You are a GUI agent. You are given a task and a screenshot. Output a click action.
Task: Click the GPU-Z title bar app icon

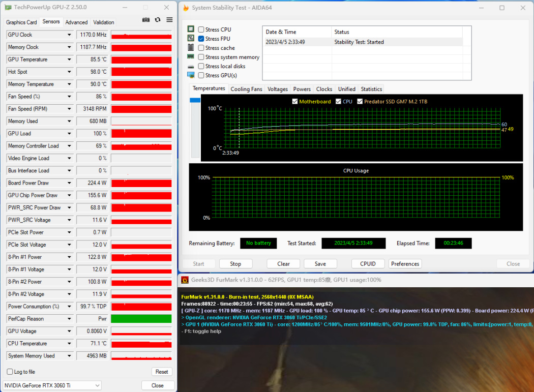click(x=8, y=7)
